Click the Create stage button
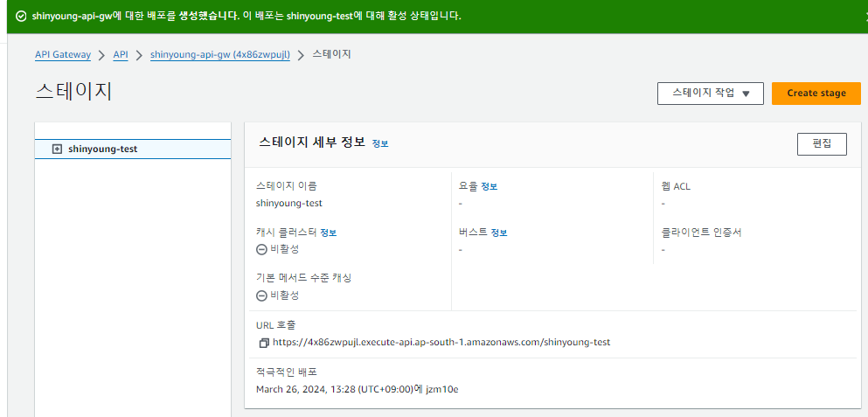Image resolution: width=868 pixels, height=417 pixels. [x=816, y=93]
